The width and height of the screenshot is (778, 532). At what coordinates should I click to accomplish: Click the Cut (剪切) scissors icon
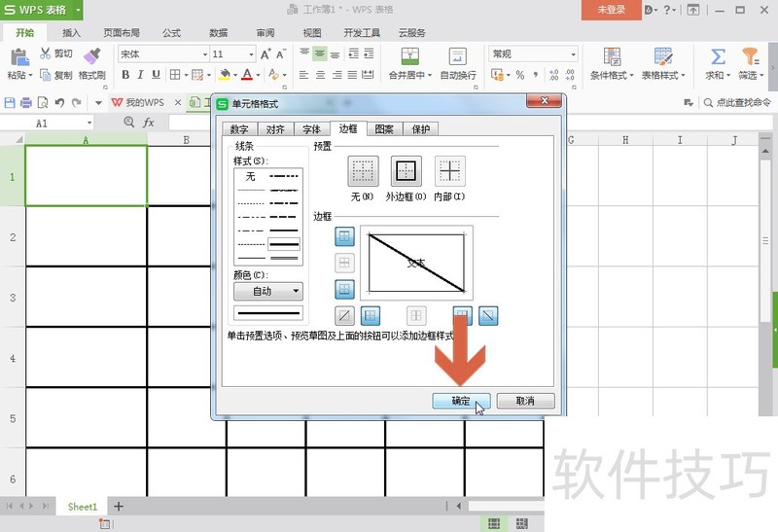[x=46, y=53]
